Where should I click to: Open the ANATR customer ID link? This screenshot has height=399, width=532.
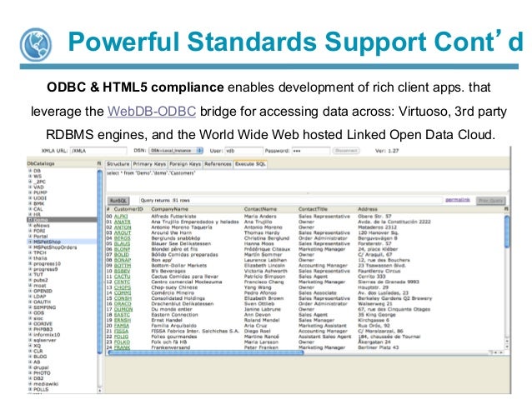(122, 222)
